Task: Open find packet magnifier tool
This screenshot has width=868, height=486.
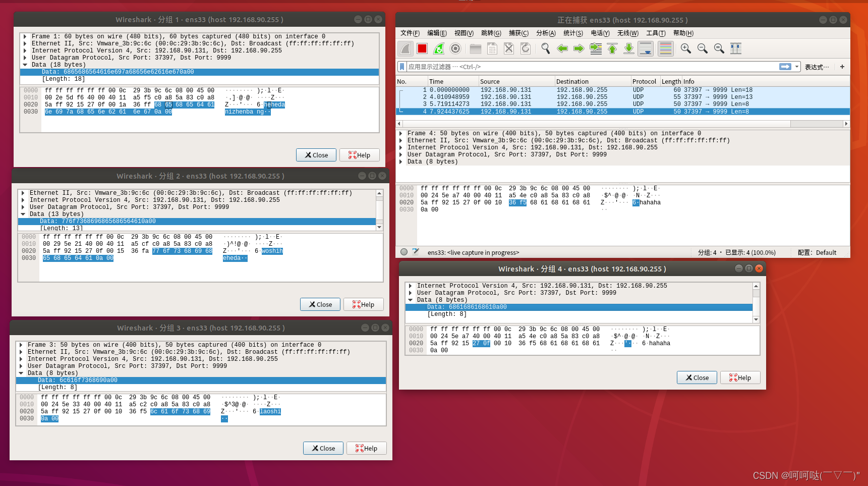Action: [x=545, y=48]
